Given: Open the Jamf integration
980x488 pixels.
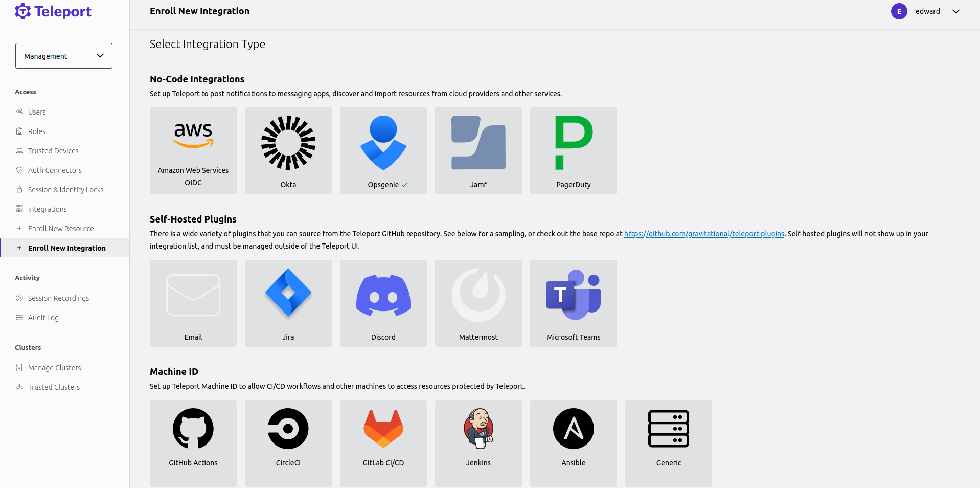Looking at the screenshot, I should (478, 150).
